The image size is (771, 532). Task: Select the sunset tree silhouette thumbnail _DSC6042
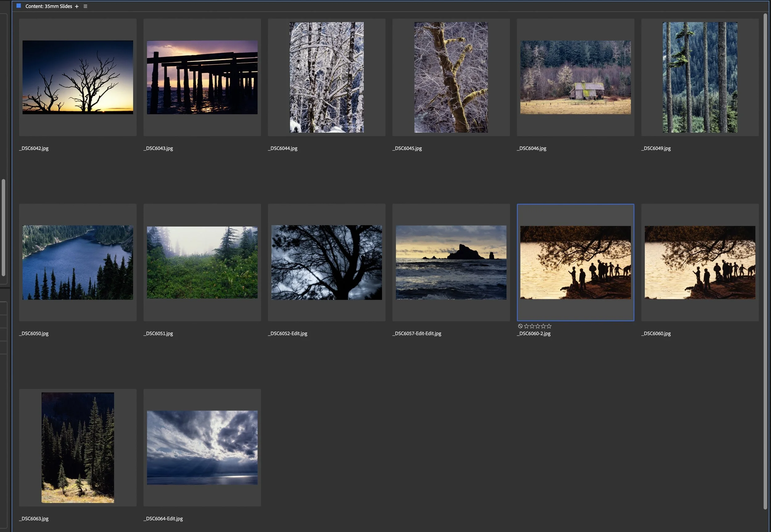pyautogui.click(x=78, y=77)
